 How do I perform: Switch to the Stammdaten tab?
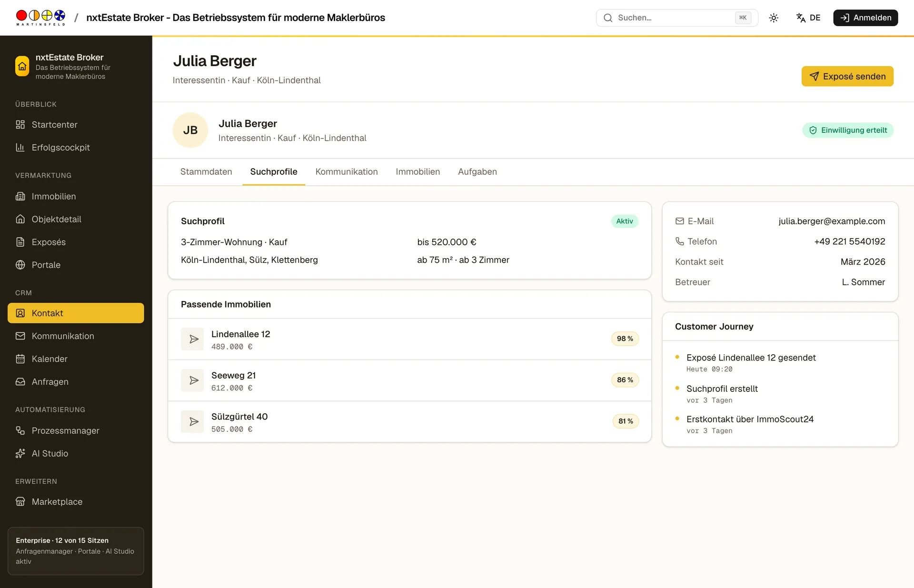pos(206,172)
